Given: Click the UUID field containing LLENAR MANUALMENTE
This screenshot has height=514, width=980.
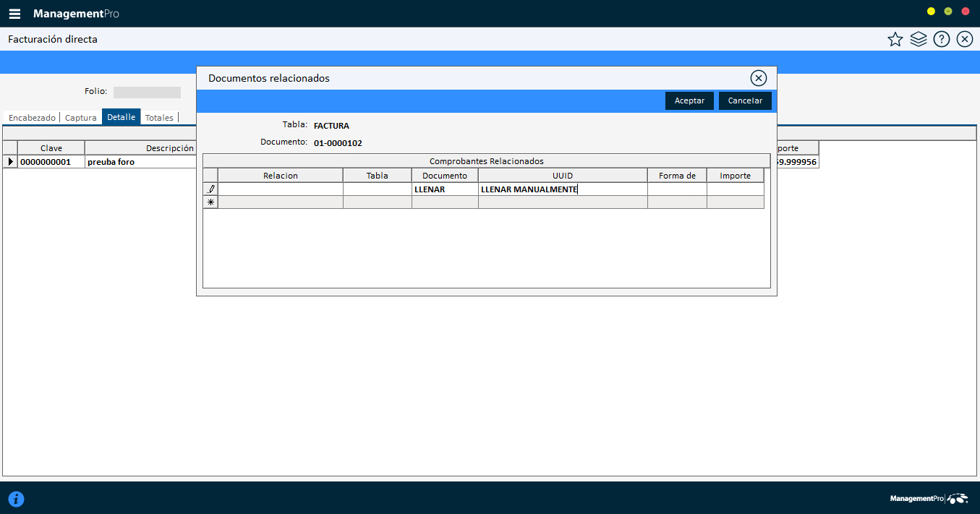Looking at the screenshot, I should pos(562,189).
